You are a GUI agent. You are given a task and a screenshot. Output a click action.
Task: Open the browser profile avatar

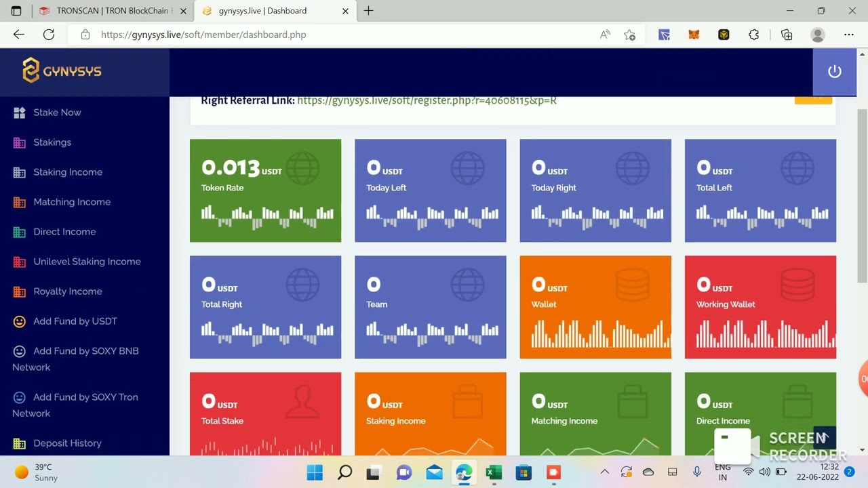[x=818, y=35]
